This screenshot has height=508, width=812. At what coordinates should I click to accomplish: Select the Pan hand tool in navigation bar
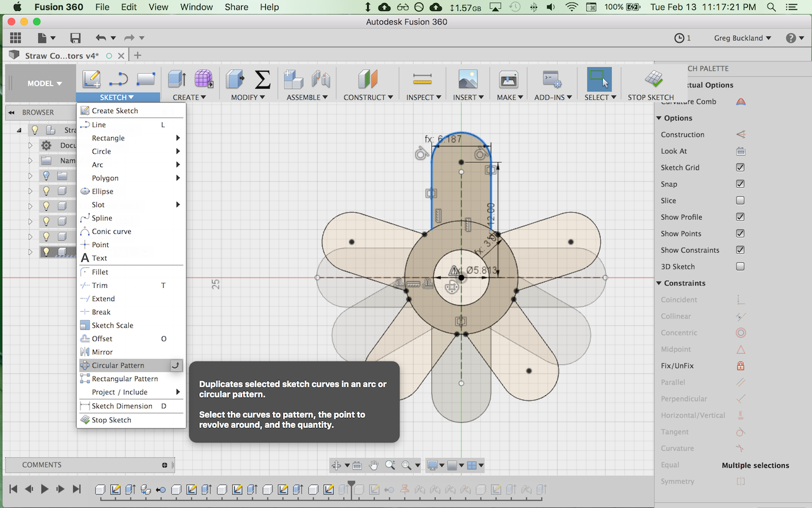374,465
